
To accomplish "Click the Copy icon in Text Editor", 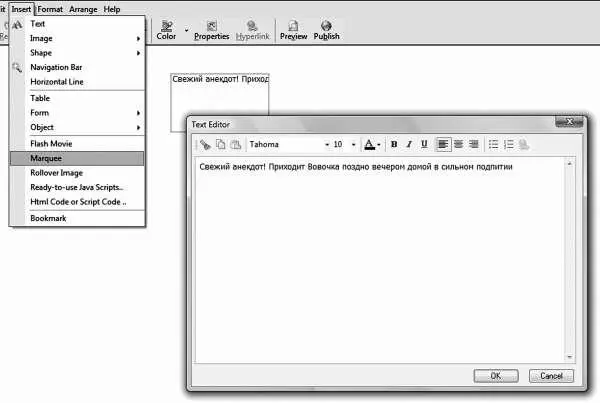I will pos(220,145).
